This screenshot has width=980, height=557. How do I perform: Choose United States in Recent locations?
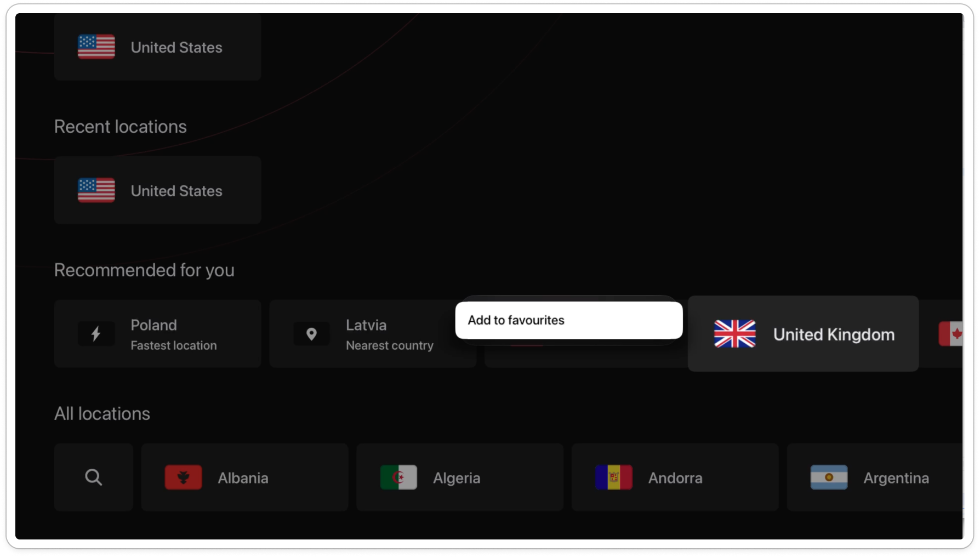(158, 190)
